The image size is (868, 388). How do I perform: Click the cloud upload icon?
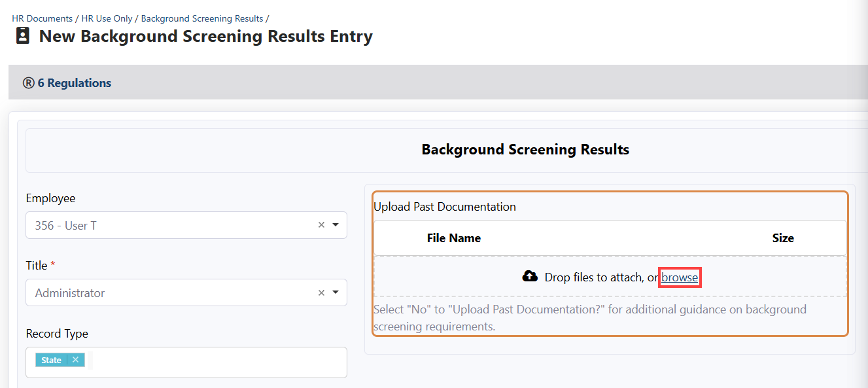[530, 277]
